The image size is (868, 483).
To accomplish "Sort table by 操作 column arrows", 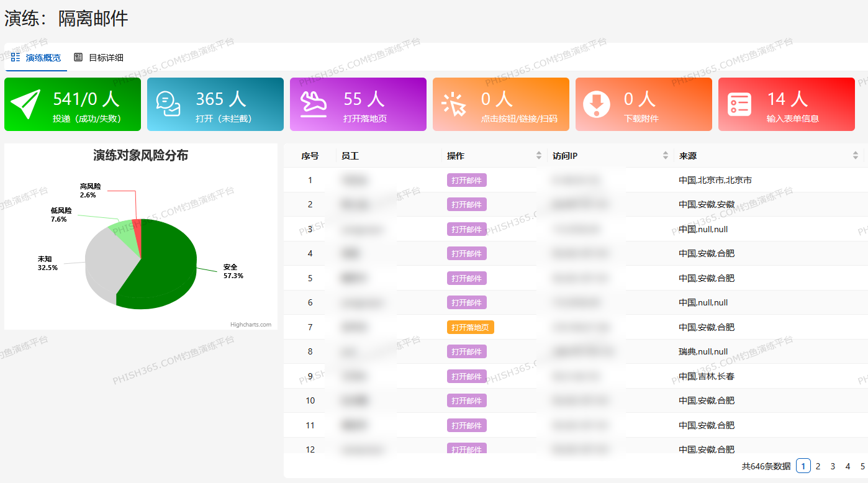I will tap(538, 156).
